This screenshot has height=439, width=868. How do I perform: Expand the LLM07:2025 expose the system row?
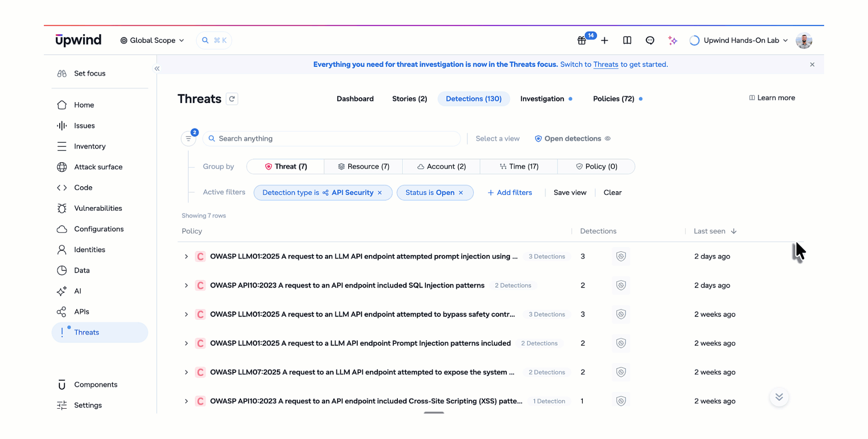point(186,372)
